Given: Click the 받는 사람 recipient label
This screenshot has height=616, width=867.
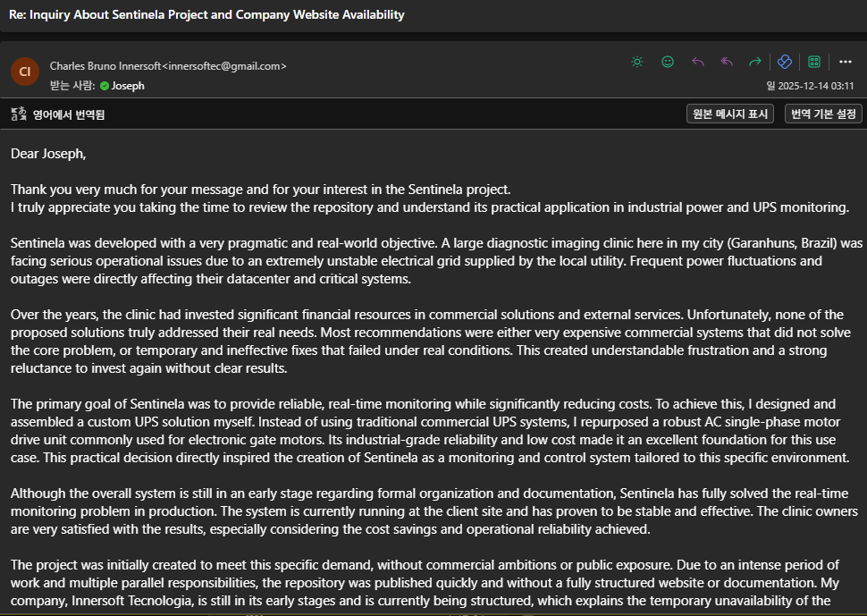Looking at the screenshot, I should pyautogui.click(x=72, y=86).
